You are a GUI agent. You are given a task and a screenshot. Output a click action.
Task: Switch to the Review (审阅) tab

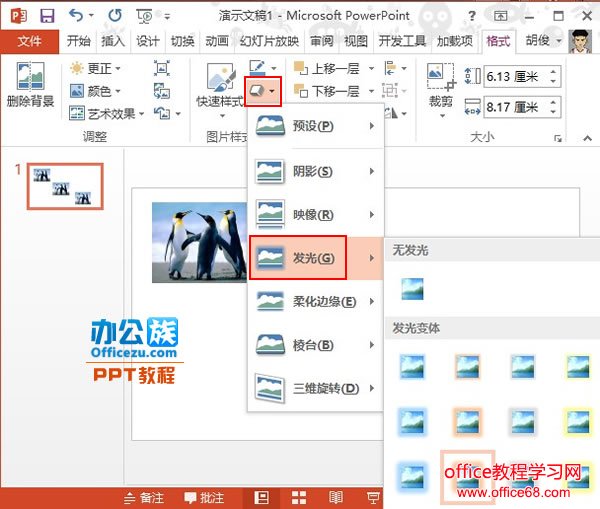(322, 41)
